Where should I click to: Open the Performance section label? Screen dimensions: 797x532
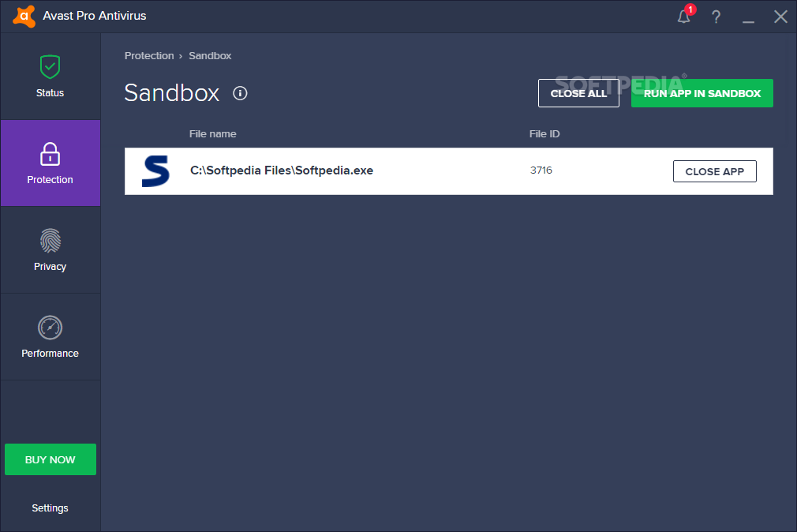pyautogui.click(x=50, y=353)
